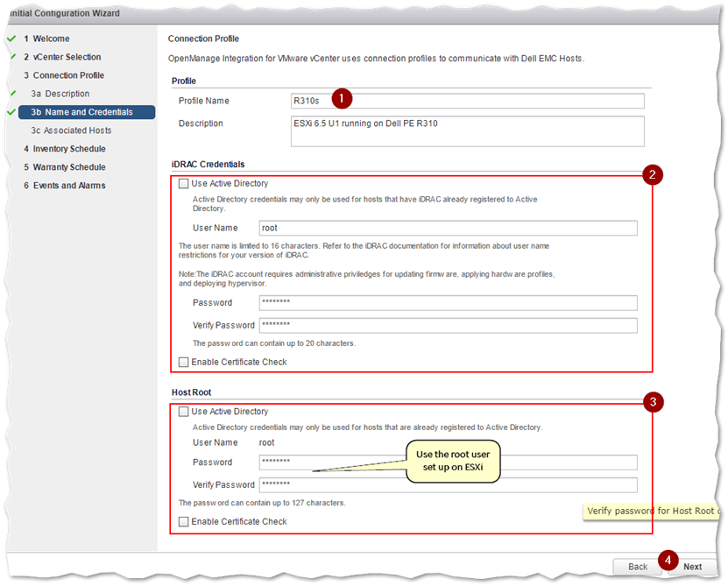Click the iDRAC Verify Password field
Screen dimensions: 728x586
pos(448,325)
